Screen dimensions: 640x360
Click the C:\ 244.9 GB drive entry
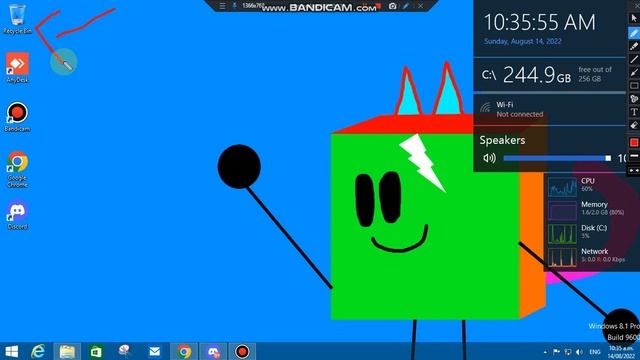pos(549,75)
